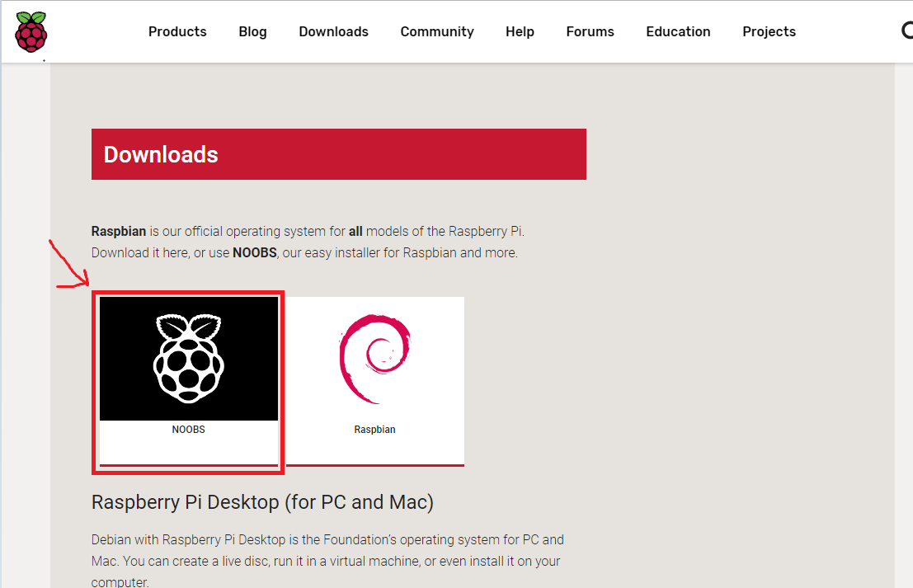Click the Raspbian caption label
This screenshot has height=588, width=913.
[375, 430]
